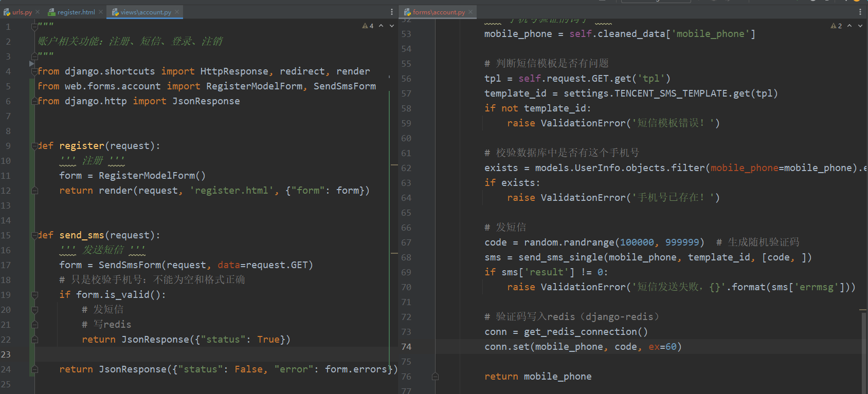This screenshot has height=394, width=868.
Task: Click the '# 写redis' comment
Action: pyautogui.click(x=106, y=325)
